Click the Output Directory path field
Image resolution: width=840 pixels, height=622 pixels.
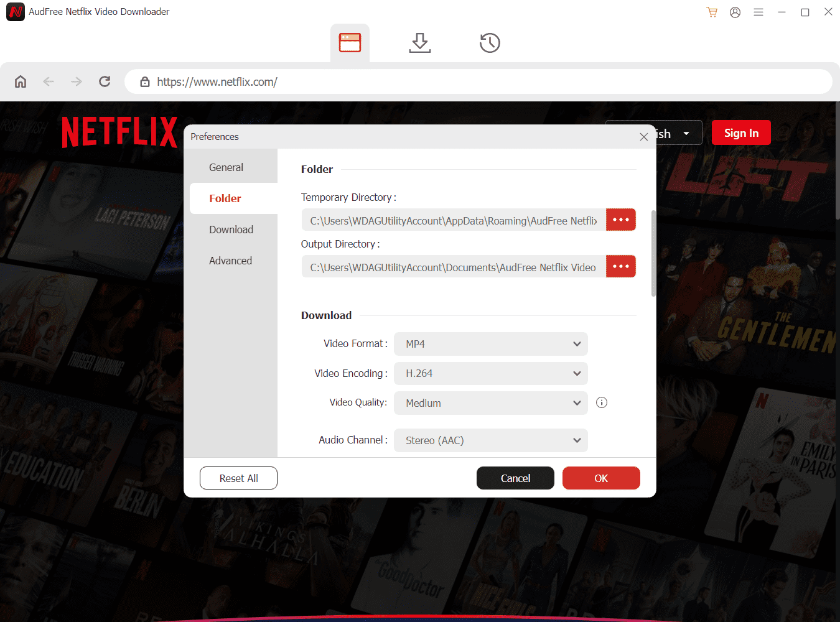(x=454, y=266)
